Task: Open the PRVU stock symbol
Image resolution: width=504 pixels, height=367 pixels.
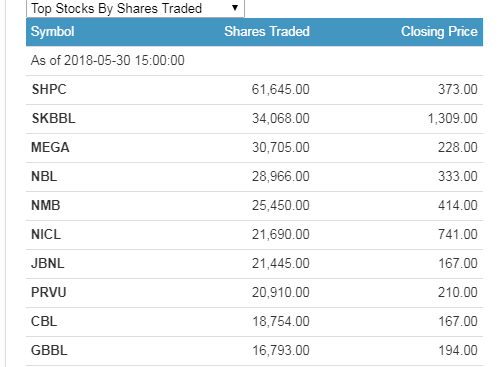Action: click(49, 292)
